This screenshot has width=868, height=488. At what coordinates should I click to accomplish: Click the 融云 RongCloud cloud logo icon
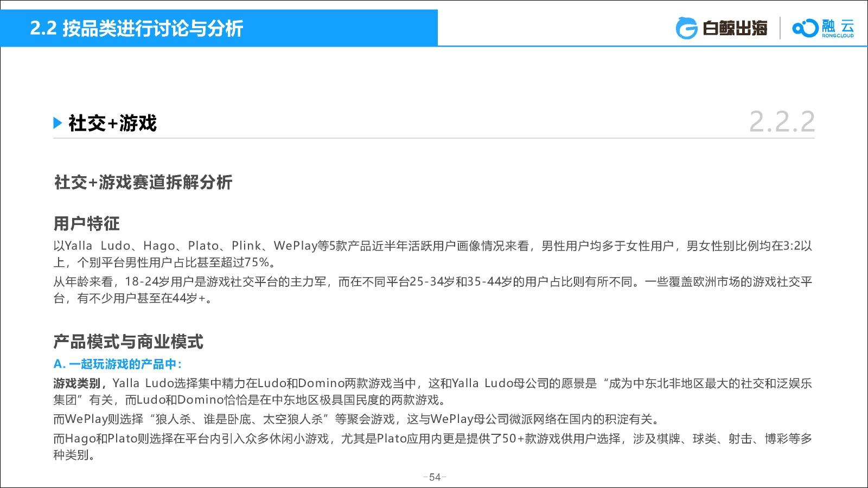pos(805,28)
